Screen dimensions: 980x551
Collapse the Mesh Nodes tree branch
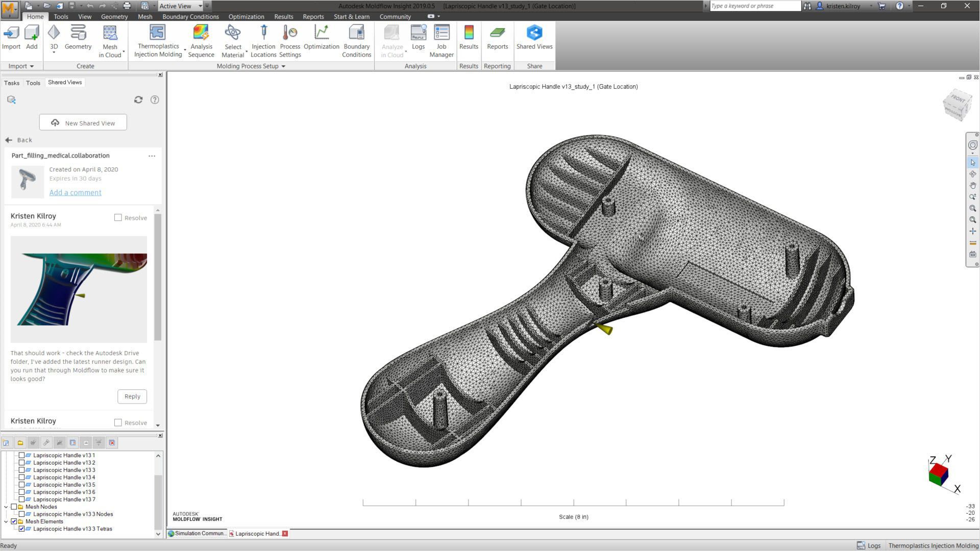tap(6, 507)
